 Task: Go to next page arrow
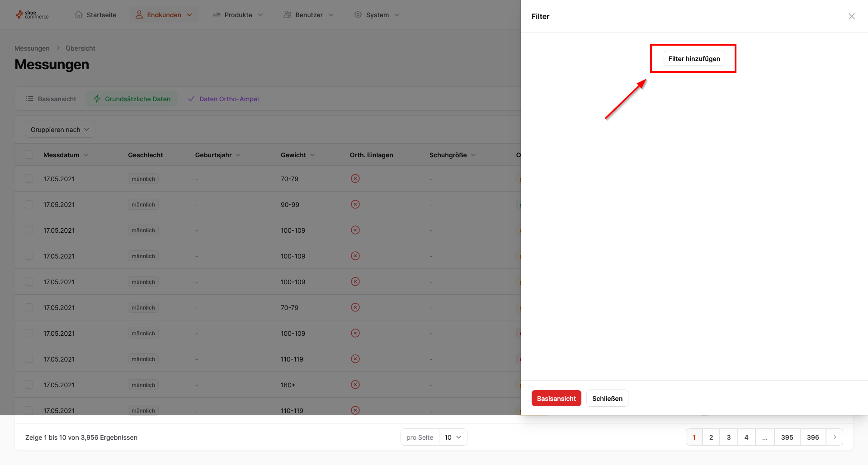click(x=835, y=437)
